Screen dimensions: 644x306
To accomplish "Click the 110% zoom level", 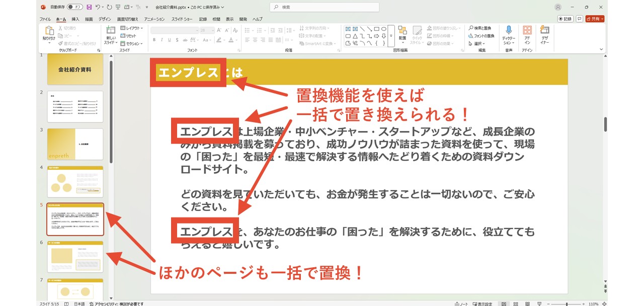I will pos(593,303).
